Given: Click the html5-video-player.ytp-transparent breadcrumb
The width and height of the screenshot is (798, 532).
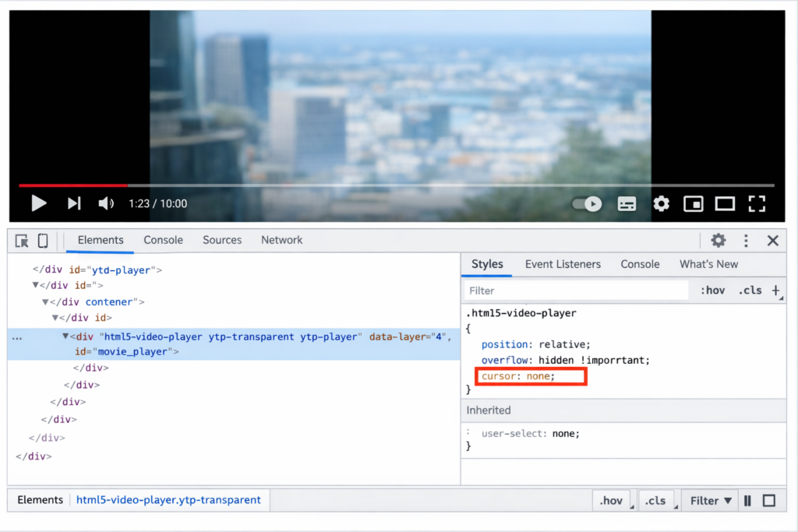Looking at the screenshot, I should pyautogui.click(x=168, y=500).
